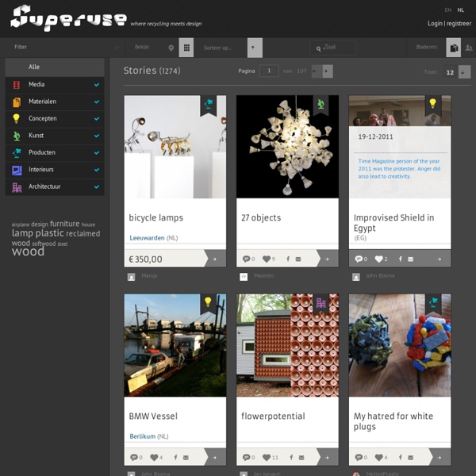The image size is (476, 476).
Task: Open author John Bosma under Improvised Shield
Action: pyautogui.click(x=380, y=275)
